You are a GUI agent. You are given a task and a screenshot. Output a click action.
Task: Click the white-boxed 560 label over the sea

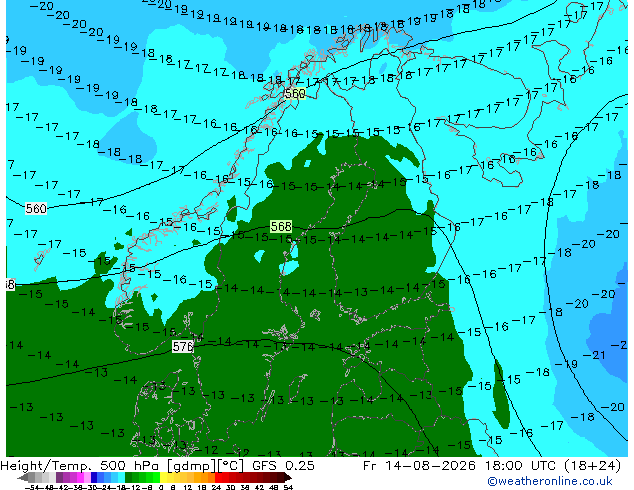pos(36,209)
